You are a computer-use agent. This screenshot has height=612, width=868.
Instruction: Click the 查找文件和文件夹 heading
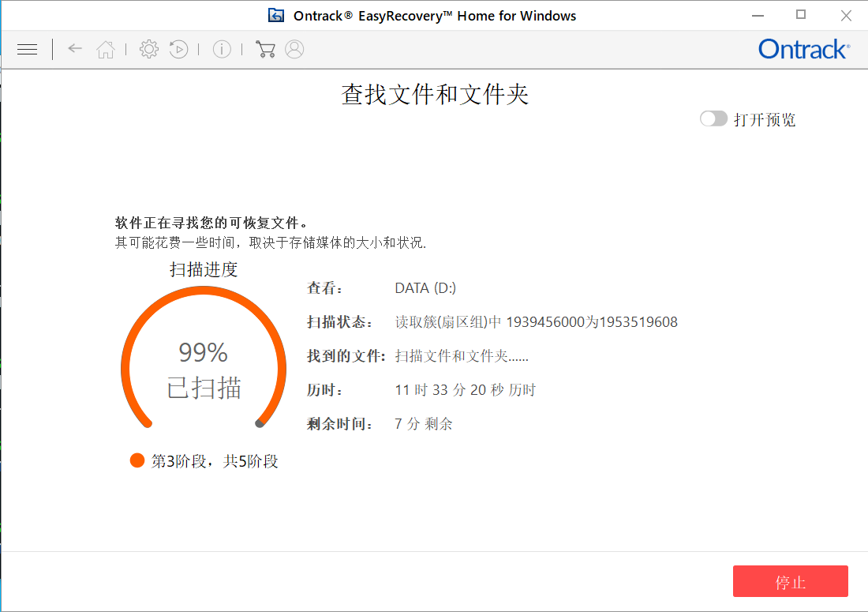click(x=435, y=94)
